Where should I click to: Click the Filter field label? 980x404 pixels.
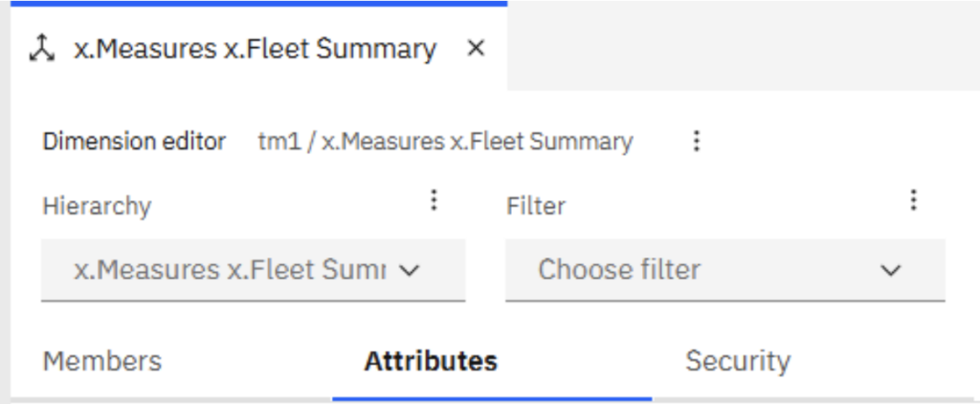[536, 206]
